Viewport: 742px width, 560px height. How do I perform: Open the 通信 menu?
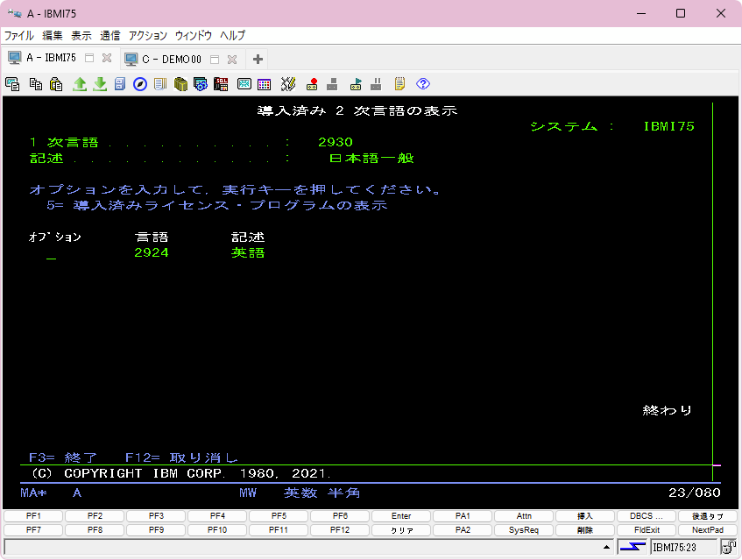[110, 36]
